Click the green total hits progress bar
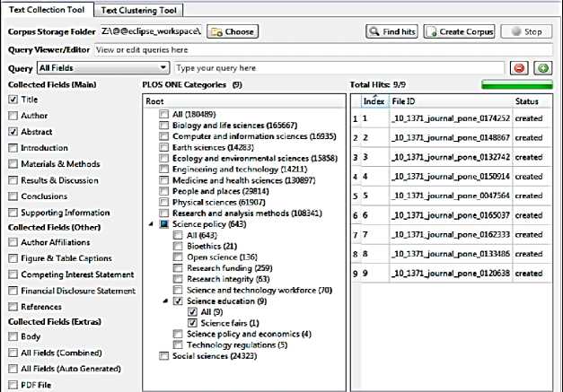Screen dimensions: 563x392 click(517, 84)
